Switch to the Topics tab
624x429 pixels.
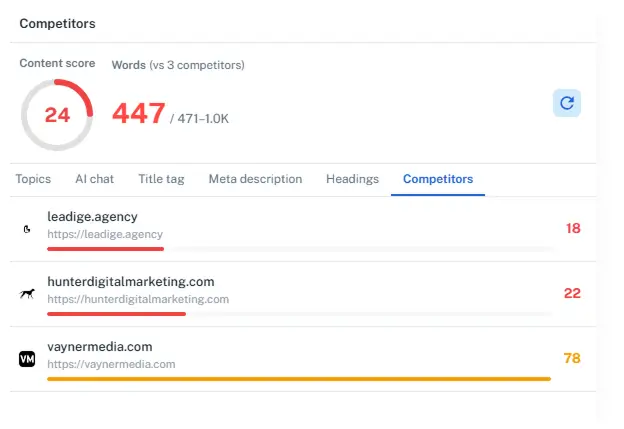(33, 179)
